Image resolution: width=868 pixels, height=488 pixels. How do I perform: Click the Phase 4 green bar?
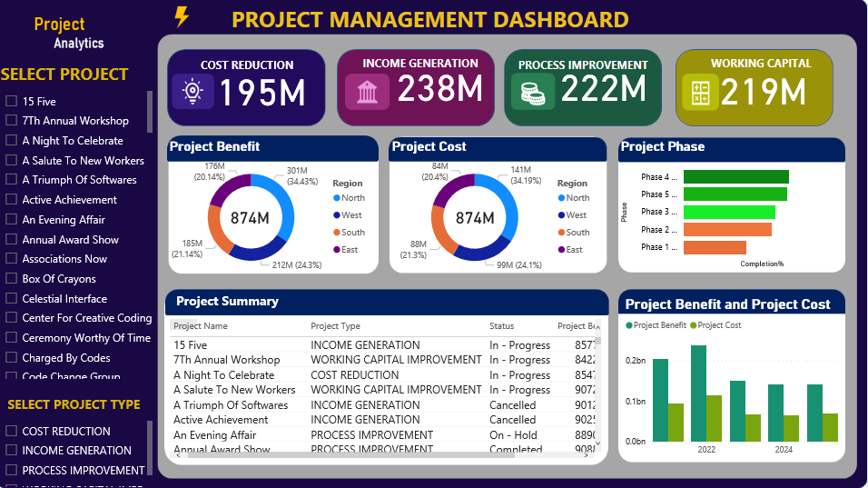point(735,177)
